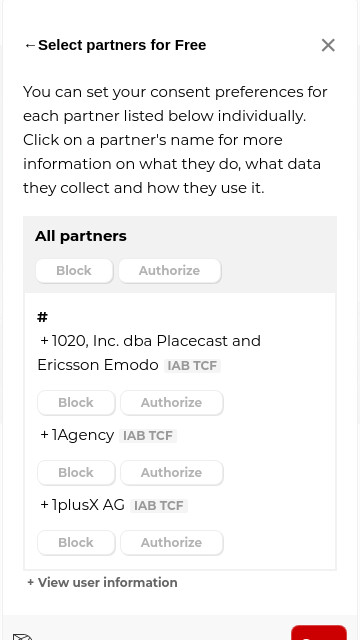Authorize the 1Agency partner
The height and width of the screenshot is (640, 360).
coord(171,473)
